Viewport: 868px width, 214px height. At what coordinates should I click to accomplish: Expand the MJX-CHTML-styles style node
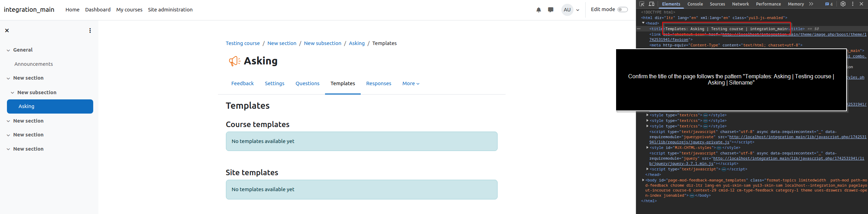(647, 148)
